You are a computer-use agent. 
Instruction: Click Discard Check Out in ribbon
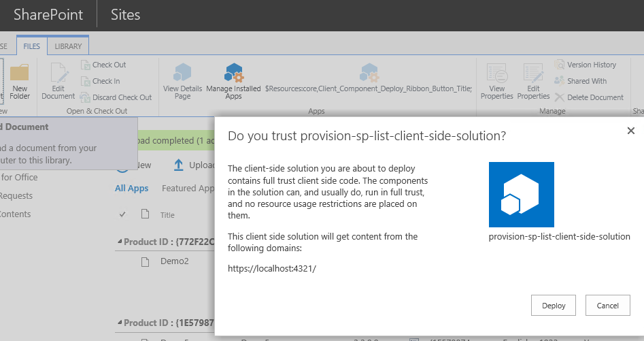(x=116, y=97)
